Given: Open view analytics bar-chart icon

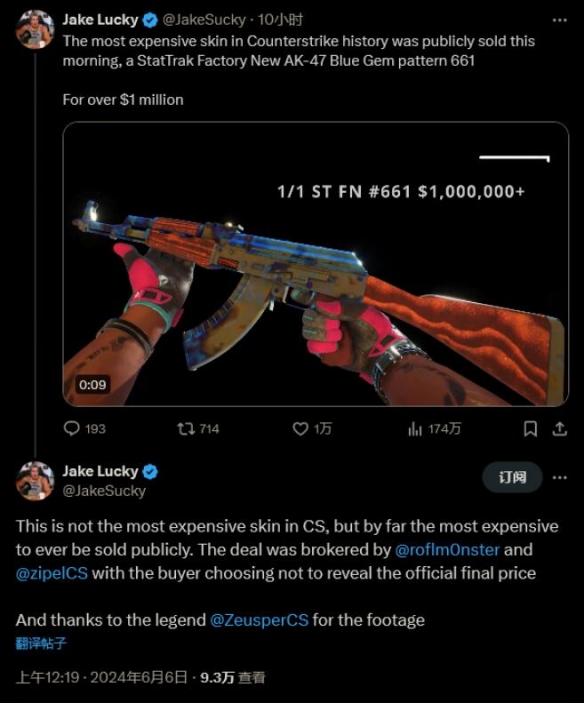Looking at the screenshot, I should click(415, 429).
